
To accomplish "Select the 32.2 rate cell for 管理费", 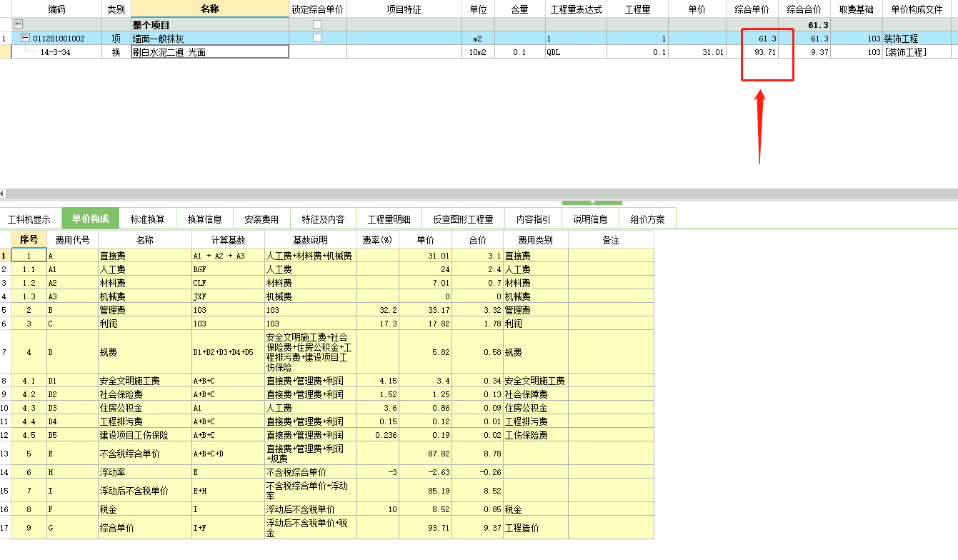I will (377, 310).
